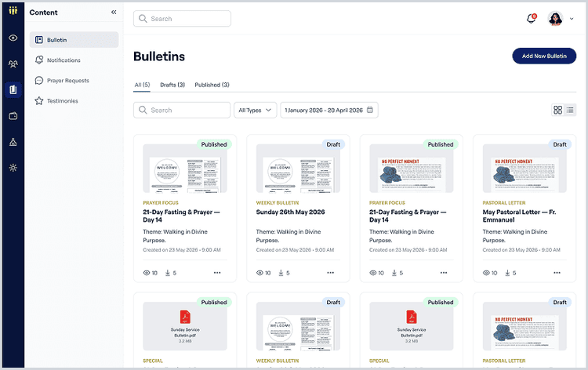Open the Sunday 26th May 2026 bulletin title
Viewport: 588px width, 370px height.
(290, 212)
